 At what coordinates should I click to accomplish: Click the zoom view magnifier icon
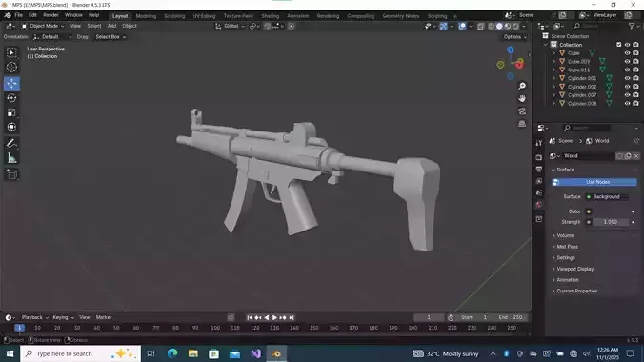(x=522, y=86)
